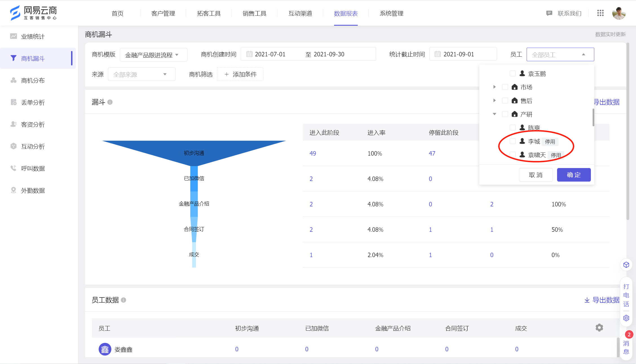Image resolution: width=636 pixels, height=364 pixels.
Task: Click the floating cube widget icon
Action: [x=626, y=265]
